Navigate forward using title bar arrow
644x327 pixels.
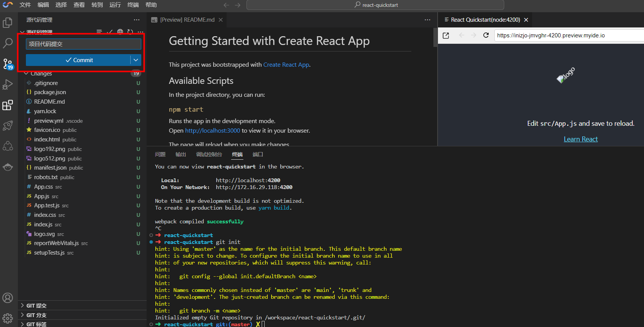[238, 5]
